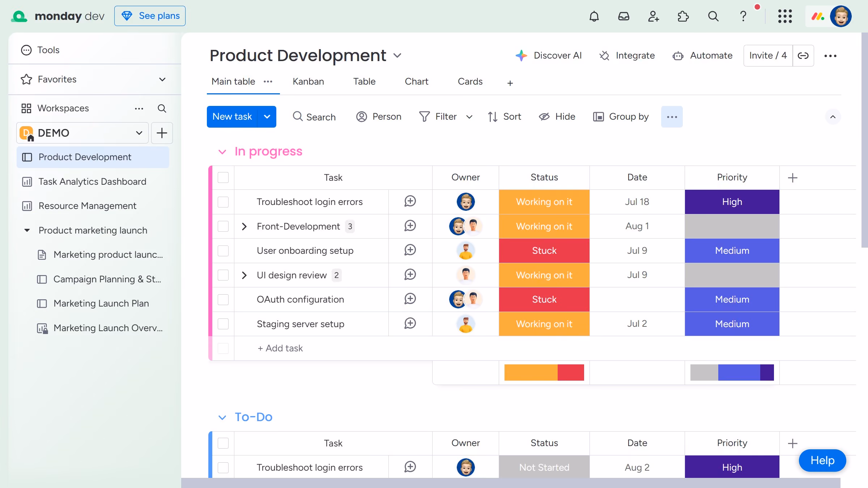Open the Invite / 4 button
868x488 pixels.
[x=768, y=56]
